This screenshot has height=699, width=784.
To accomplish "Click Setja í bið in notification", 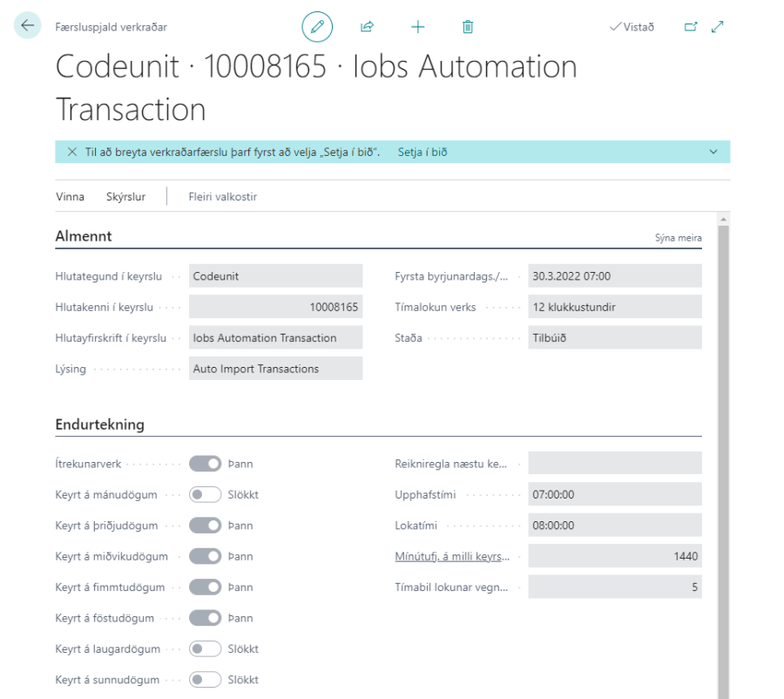I will tap(422, 153).
